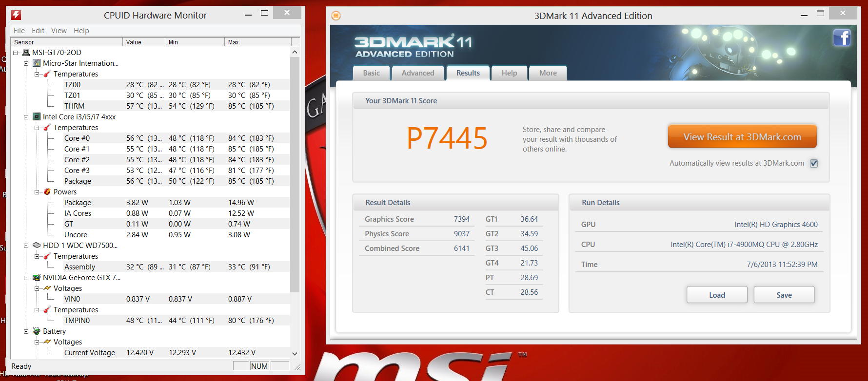Collapse the HDD 1 WDC node
Screen dimensions: 868x381
click(x=26, y=246)
